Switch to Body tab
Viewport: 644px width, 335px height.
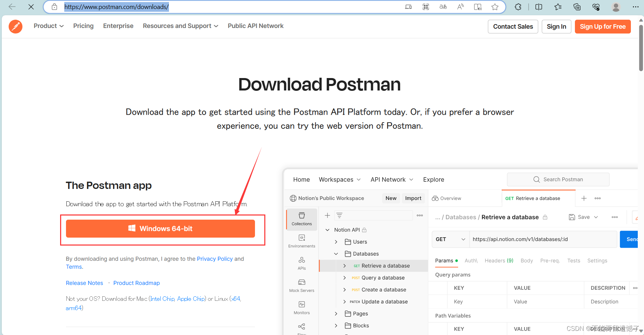coord(527,261)
